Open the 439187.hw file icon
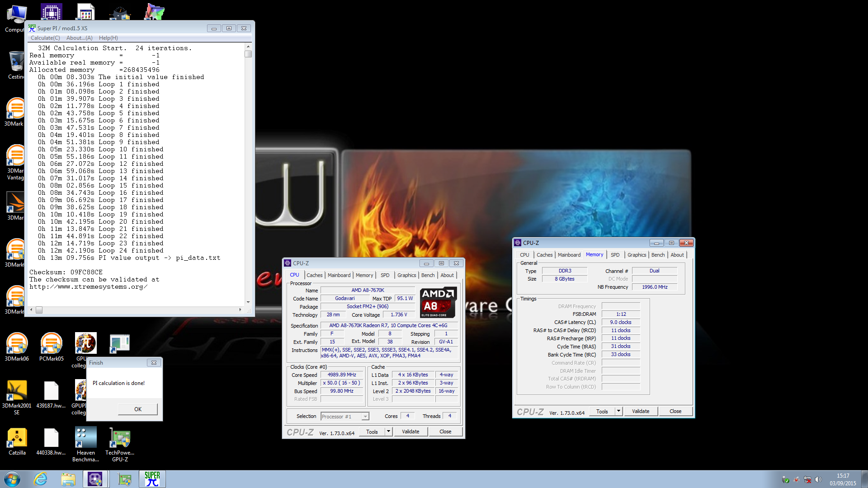868x488 pixels. click(x=51, y=394)
